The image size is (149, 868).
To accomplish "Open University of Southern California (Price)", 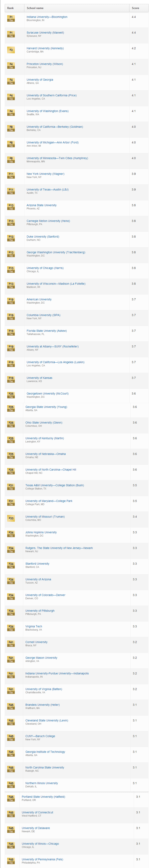I will 52,95.
